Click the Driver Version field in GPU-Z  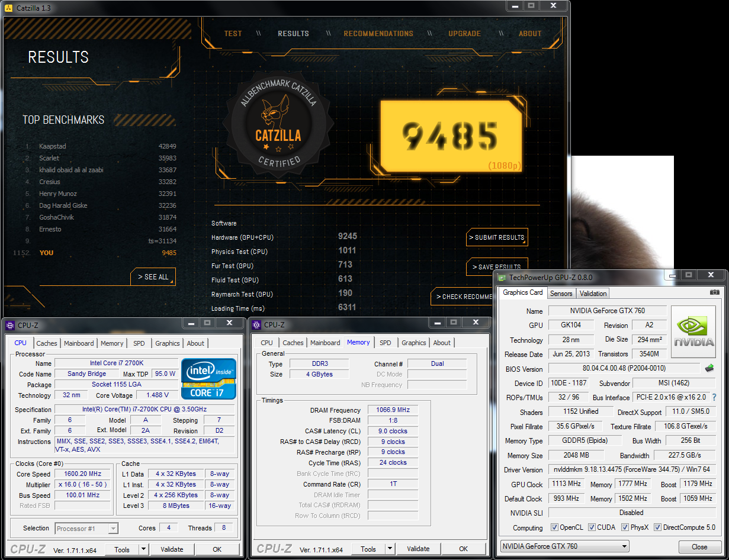(x=632, y=469)
